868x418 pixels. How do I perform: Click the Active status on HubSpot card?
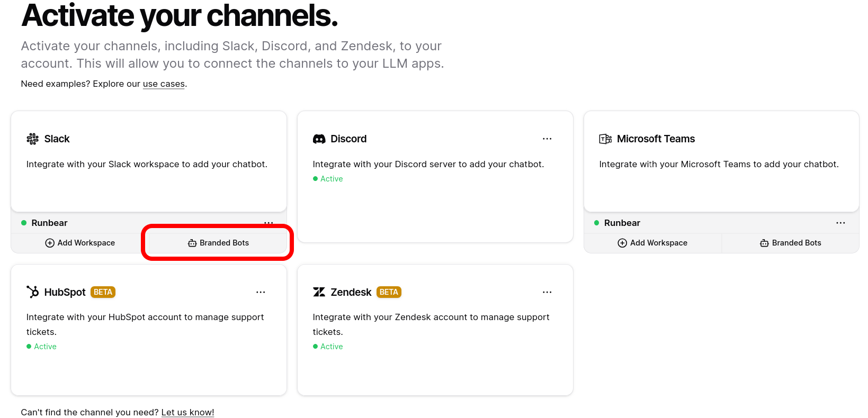click(x=41, y=347)
